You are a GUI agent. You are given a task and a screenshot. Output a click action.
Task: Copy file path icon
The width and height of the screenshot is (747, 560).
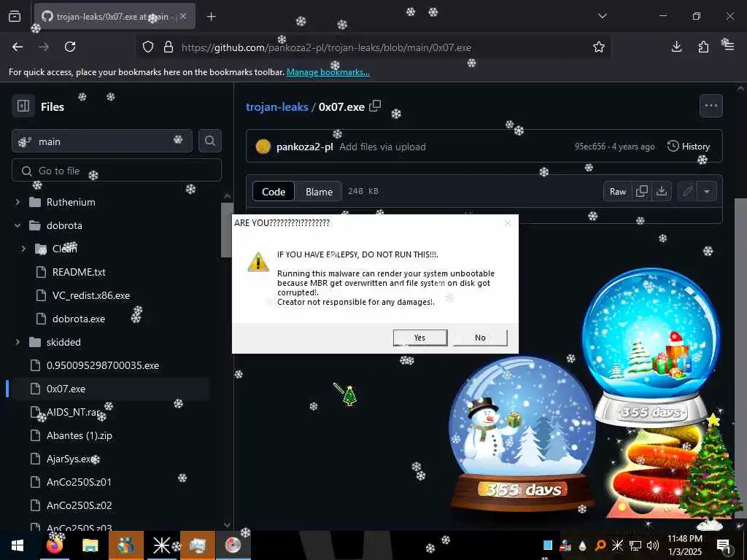pos(376,106)
